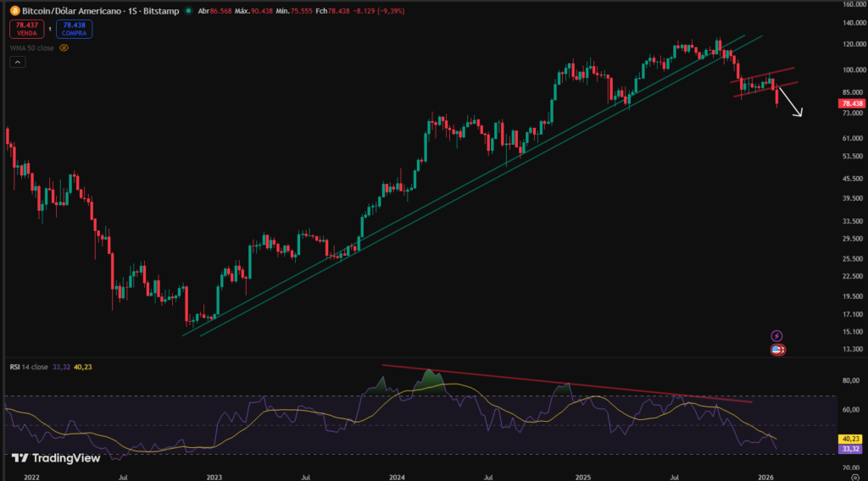Click the 60,00 RSI axis label
The image size is (868, 481).
851,410
